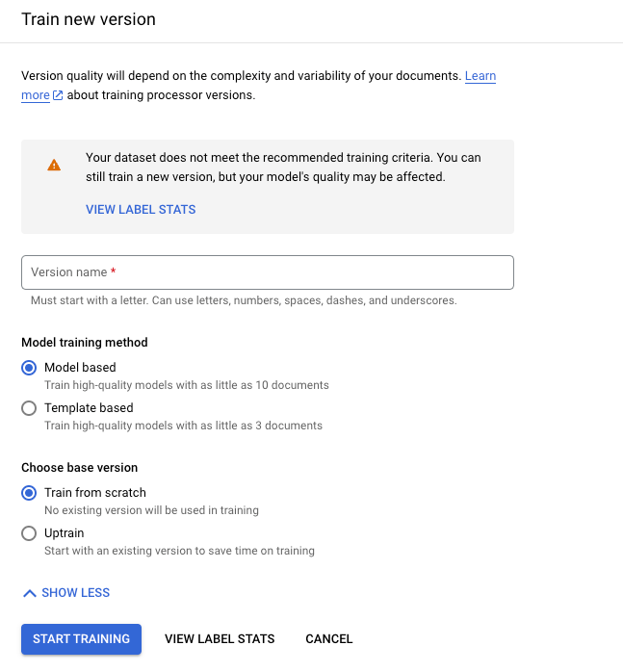This screenshot has width=623, height=672.
Task: Click the Uptrain description about existing version
Action: pyautogui.click(x=179, y=552)
